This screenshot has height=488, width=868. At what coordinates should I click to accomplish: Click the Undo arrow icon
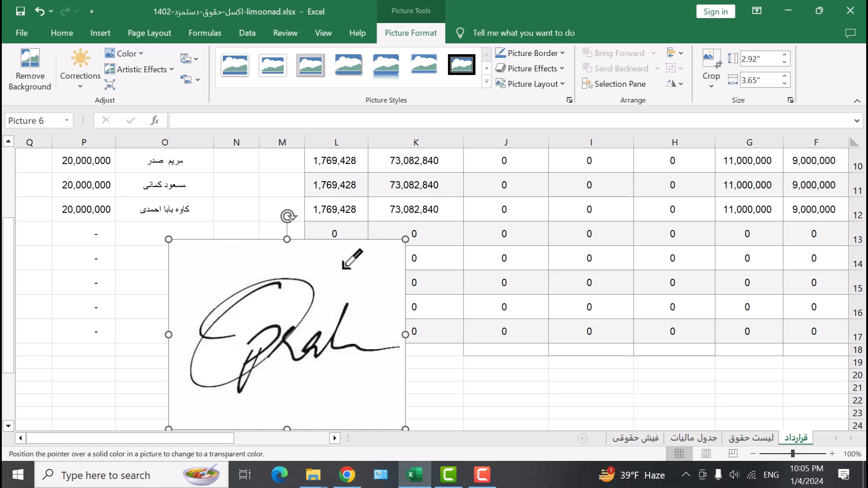(x=40, y=11)
